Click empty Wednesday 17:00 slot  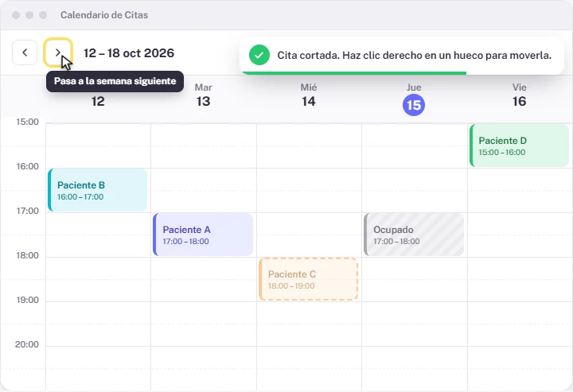[x=309, y=235]
